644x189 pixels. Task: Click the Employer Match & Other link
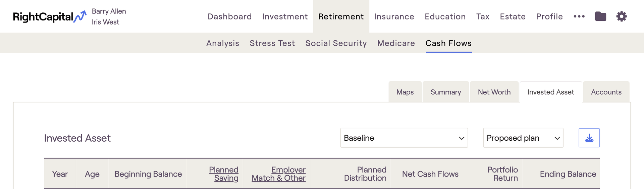(279, 174)
